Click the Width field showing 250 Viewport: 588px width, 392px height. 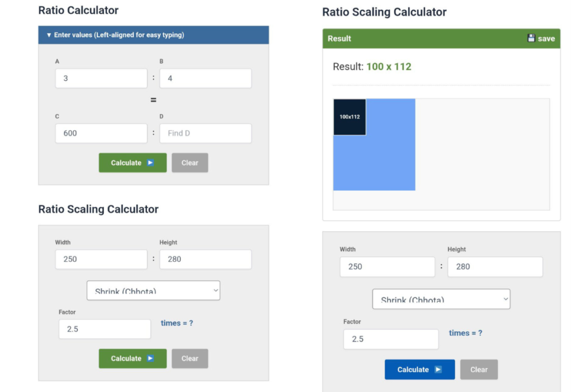tap(101, 259)
